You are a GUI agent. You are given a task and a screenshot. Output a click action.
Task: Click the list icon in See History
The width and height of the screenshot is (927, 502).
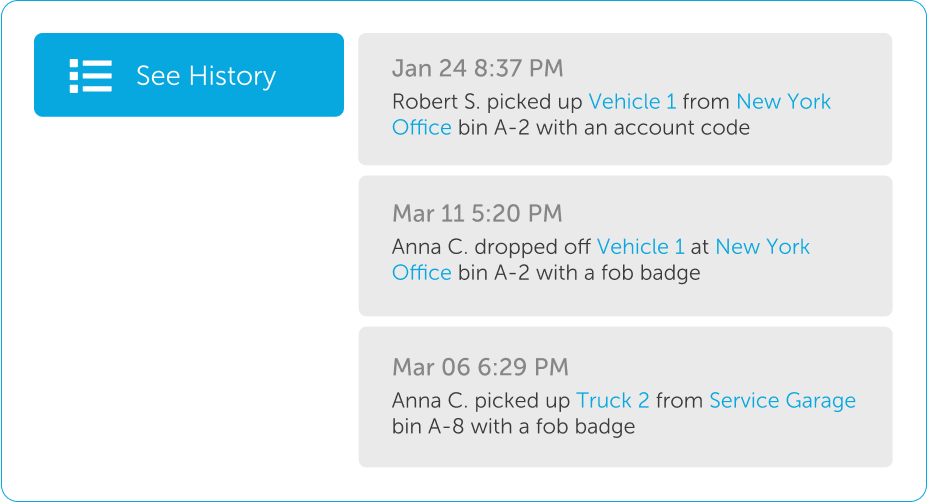pyautogui.click(x=90, y=76)
